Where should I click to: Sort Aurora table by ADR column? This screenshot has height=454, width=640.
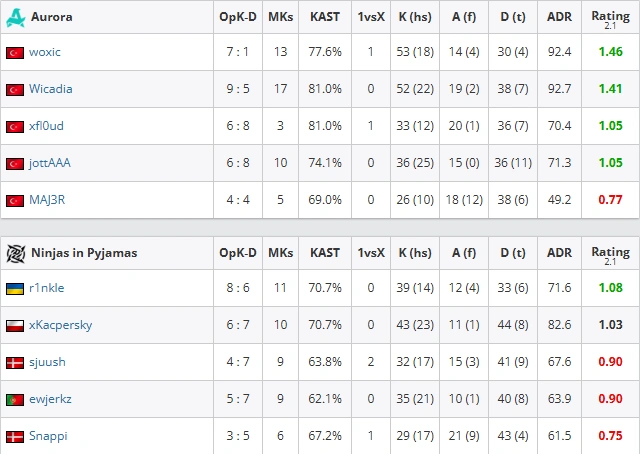pos(559,17)
